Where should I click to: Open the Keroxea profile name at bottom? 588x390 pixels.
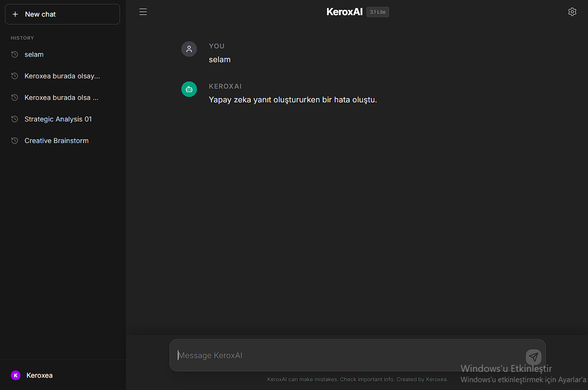40,375
